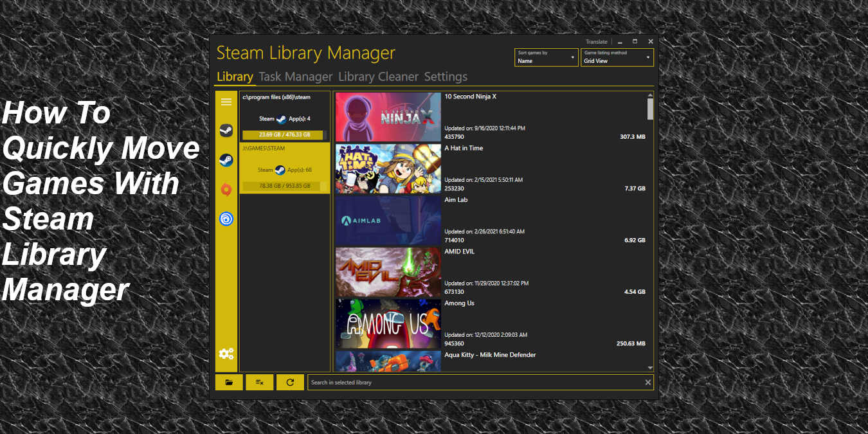Viewport: 868px width, 434px height.
Task: Click the 78.38 GB storage usage bar
Action: [x=284, y=186]
